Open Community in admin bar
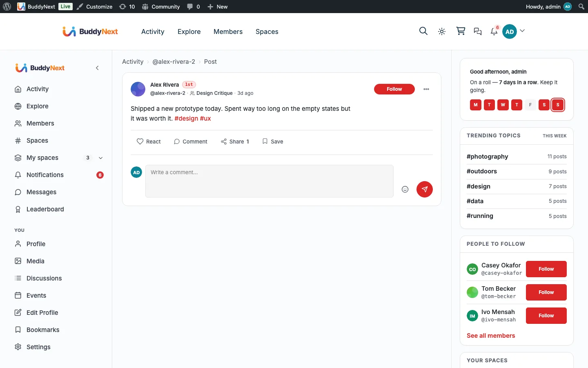The width and height of the screenshot is (588, 368). 161,7
